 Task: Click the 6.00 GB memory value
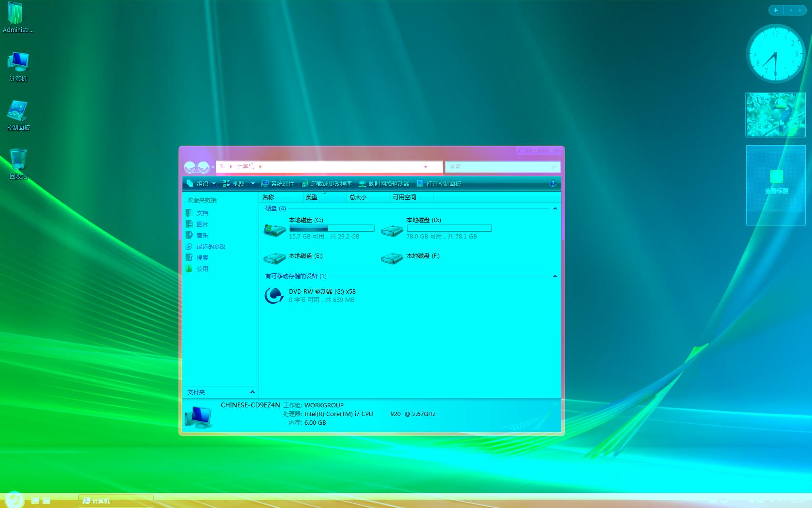click(315, 422)
